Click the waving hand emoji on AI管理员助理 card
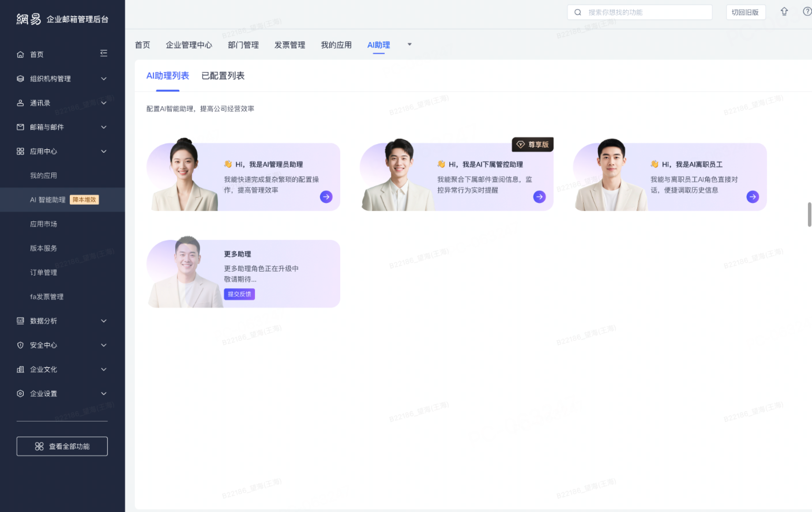Screen dimensions: 812x512 [x=228, y=164]
